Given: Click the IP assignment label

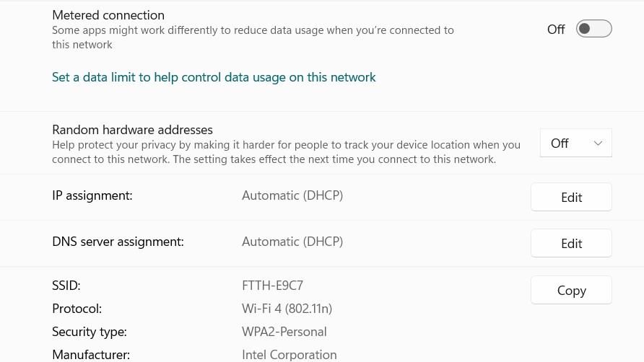Looking at the screenshot, I should (x=92, y=195).
